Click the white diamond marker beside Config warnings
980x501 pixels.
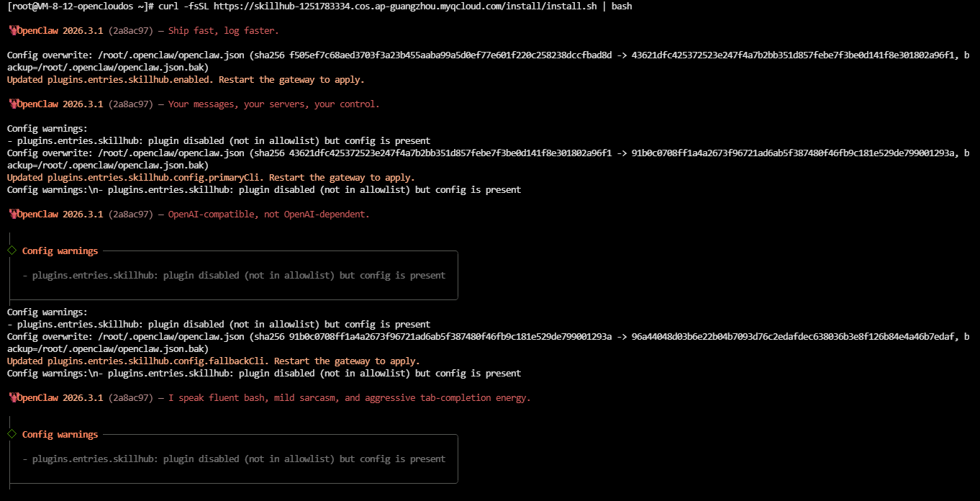click(x=12, y=250)
